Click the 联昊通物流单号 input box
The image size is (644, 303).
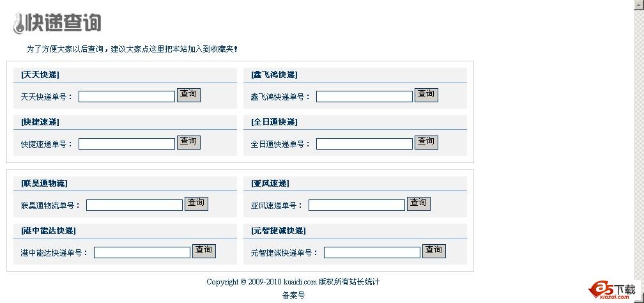tap(134, 205)
